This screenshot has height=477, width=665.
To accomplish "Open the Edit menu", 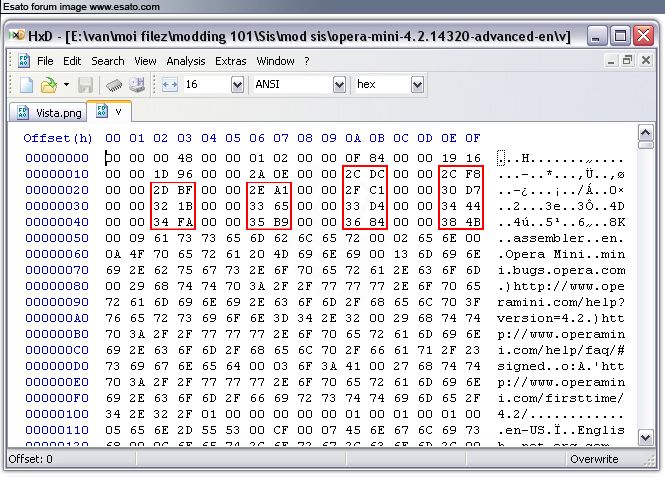I will 72,61.
